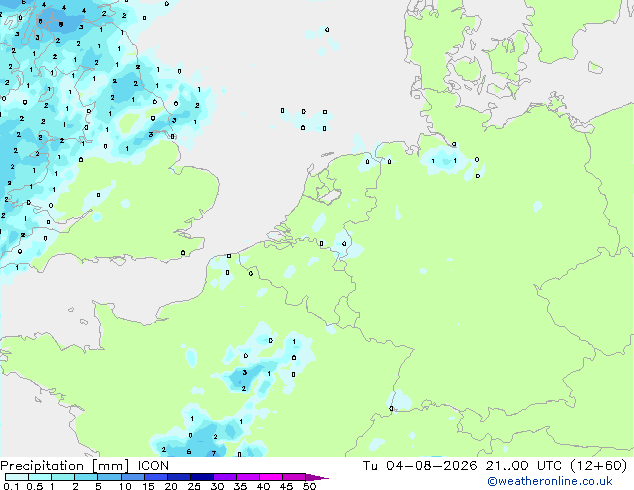Select the 5–10 mm blue legend swatch

coord(109,477)
